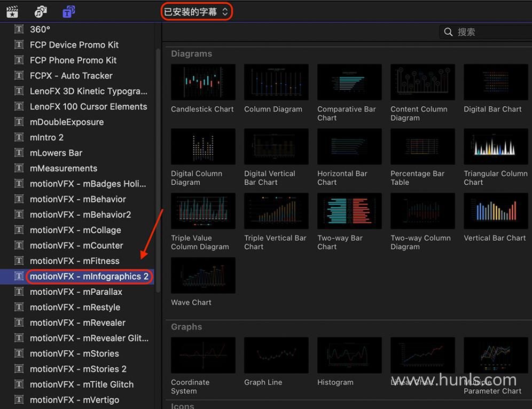This screenshot has height=409, width=532.
Task: Click the title icon beside mIntro 2
Action: tap(19, 137)
